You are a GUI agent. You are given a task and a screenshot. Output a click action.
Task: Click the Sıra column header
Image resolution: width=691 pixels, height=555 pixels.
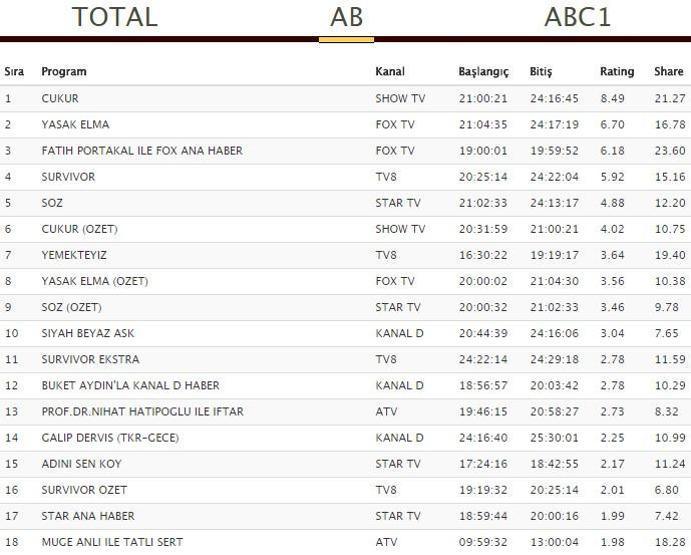point(14,71)
